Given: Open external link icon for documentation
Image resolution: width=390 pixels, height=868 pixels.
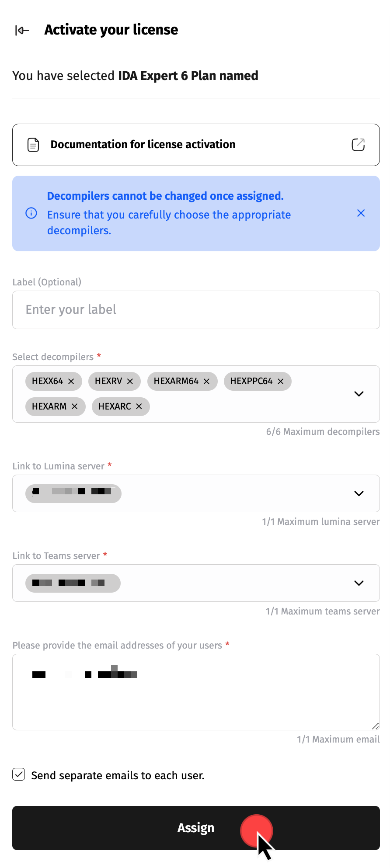Looking at the screenshot, I should 358,145.
